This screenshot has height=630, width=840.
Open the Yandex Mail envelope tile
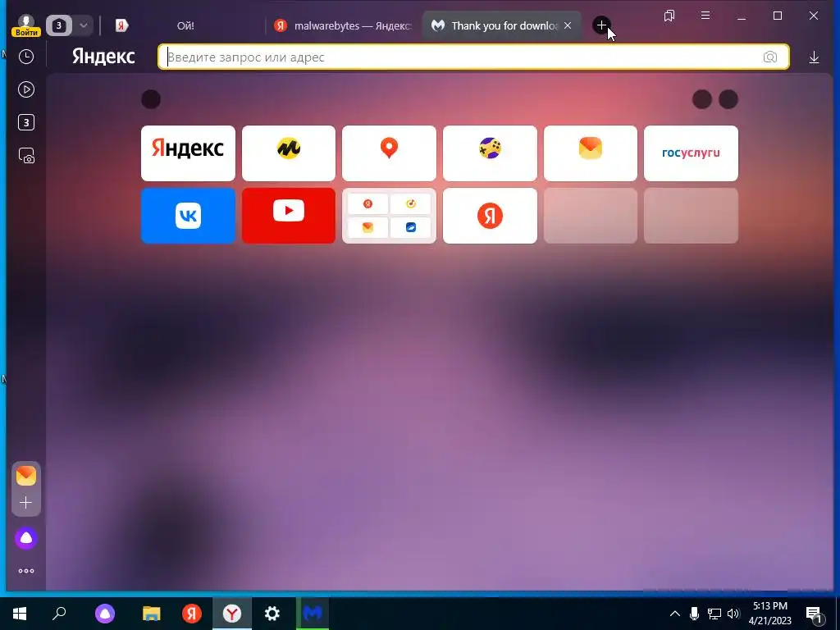tap(591, 153)
